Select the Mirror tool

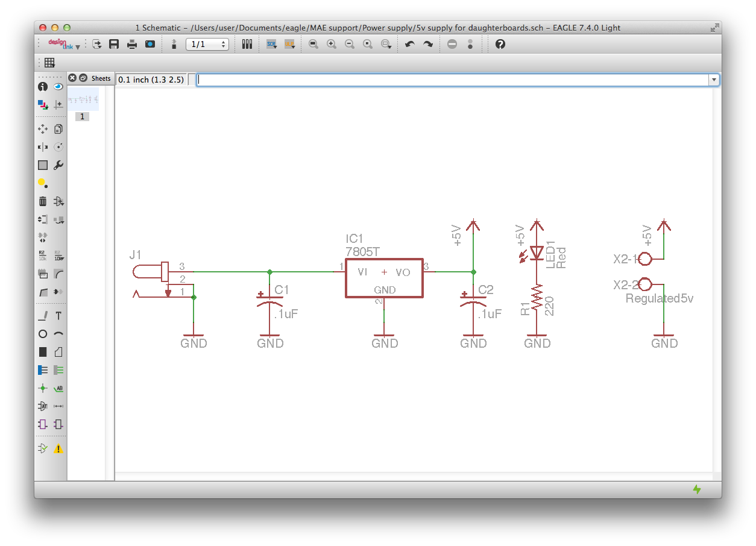pos(43,146)
